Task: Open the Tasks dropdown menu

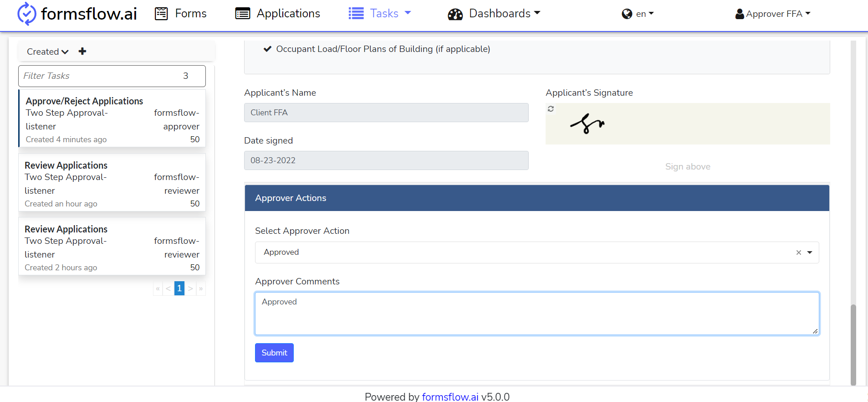Action: [380, 14]
